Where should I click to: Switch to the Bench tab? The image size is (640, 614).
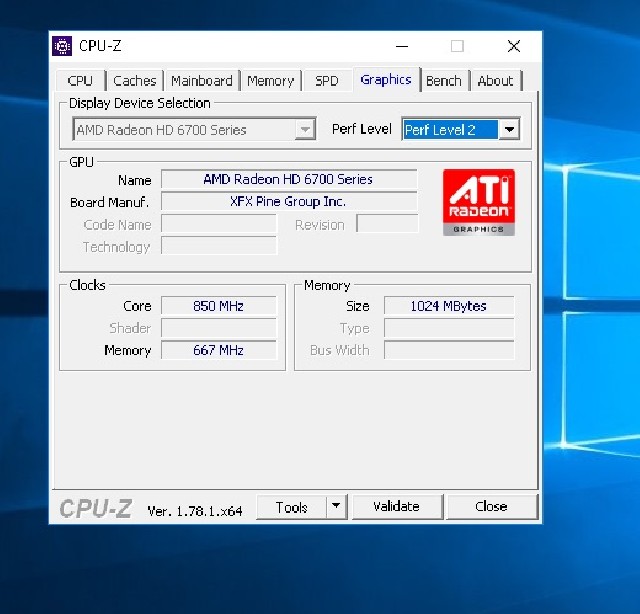[444, 80]
